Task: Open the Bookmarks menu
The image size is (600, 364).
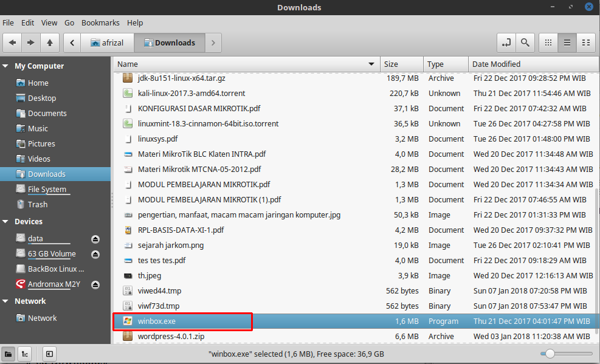Action: [100, 23]
